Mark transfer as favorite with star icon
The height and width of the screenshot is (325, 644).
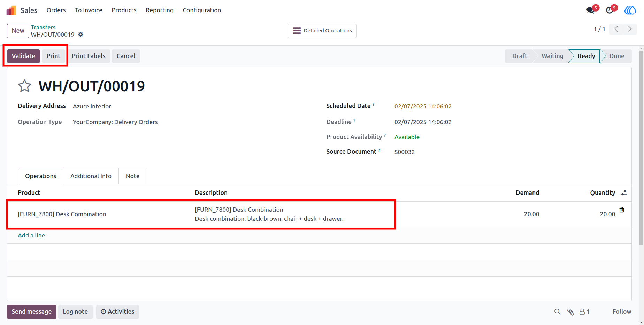[x=24, y=86]
